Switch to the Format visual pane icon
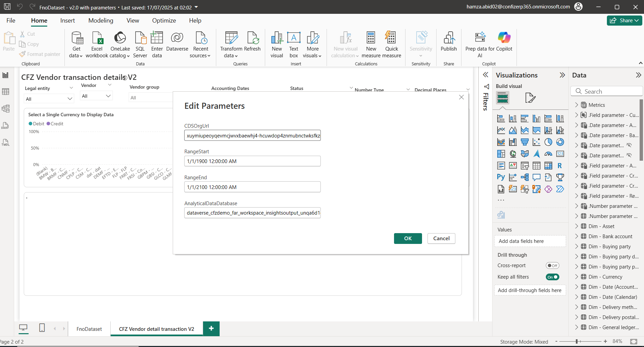The image size is (644, 347). [x=530, y=98]
